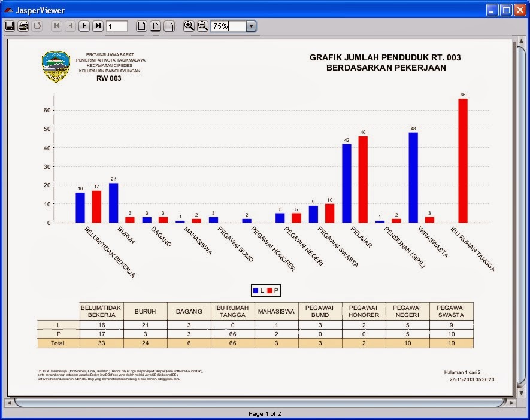Click the 'IBU RUMAH TANGGA' table header

[x=232, y=311]
